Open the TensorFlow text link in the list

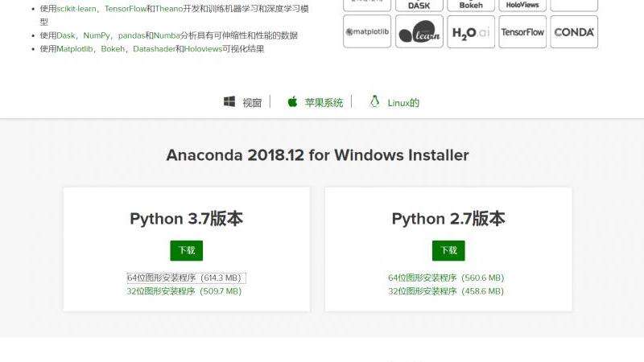(x=126, y=9)
